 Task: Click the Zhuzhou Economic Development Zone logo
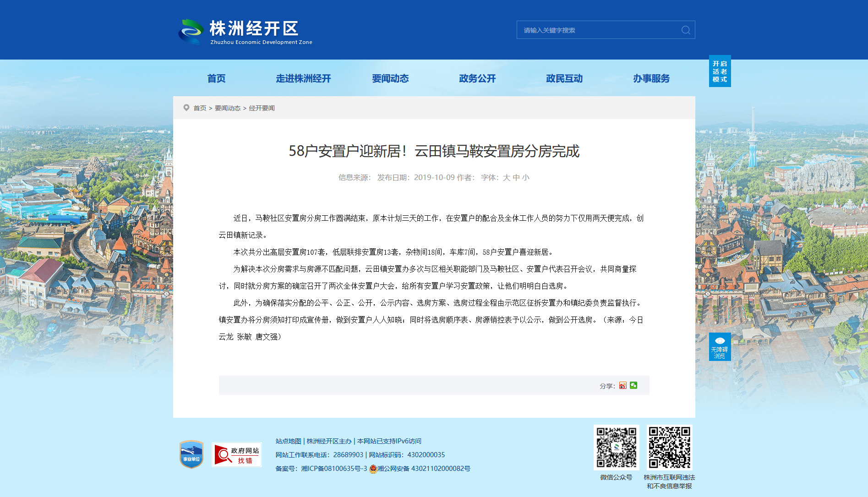[x=245, y=32]
